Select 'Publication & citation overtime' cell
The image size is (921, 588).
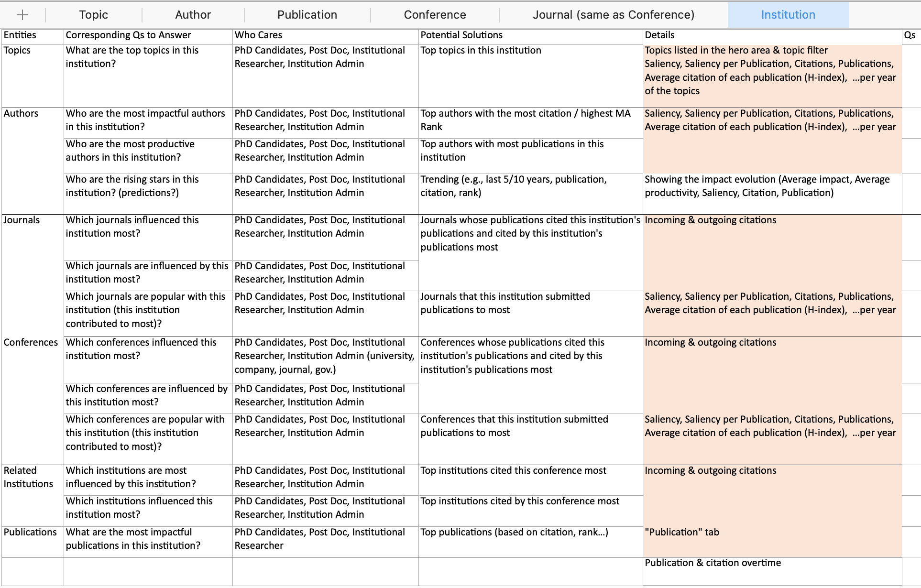point(772,572)
